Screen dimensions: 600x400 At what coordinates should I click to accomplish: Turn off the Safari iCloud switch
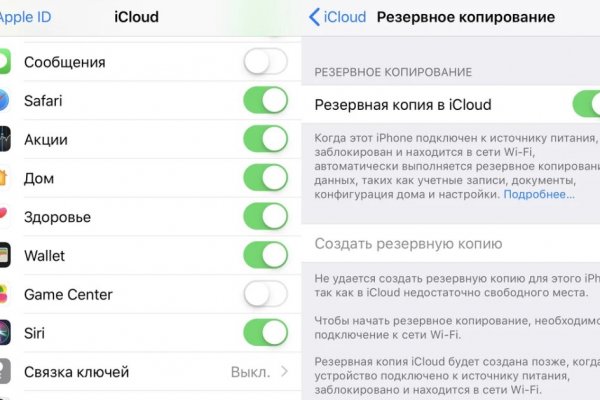tap(265, 100)
